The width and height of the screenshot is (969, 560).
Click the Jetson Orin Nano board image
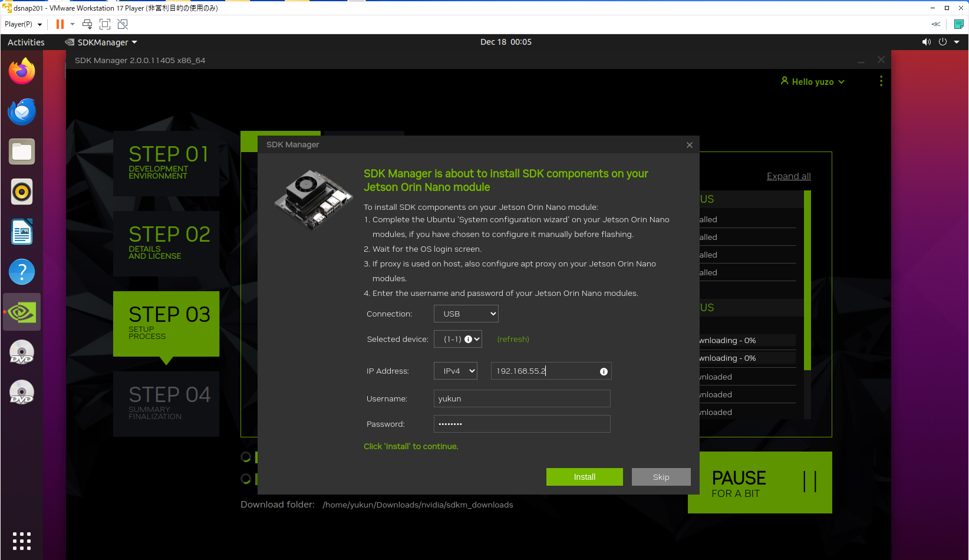314,200
